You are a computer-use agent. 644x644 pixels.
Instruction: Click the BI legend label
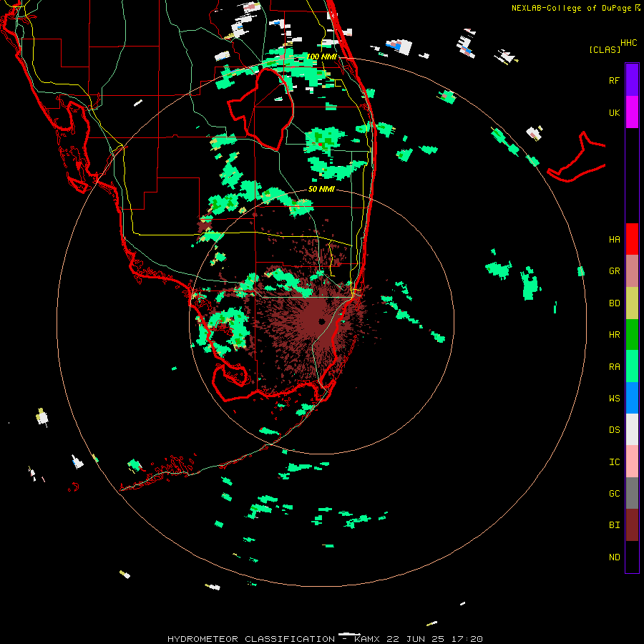[x=614, y=525]
